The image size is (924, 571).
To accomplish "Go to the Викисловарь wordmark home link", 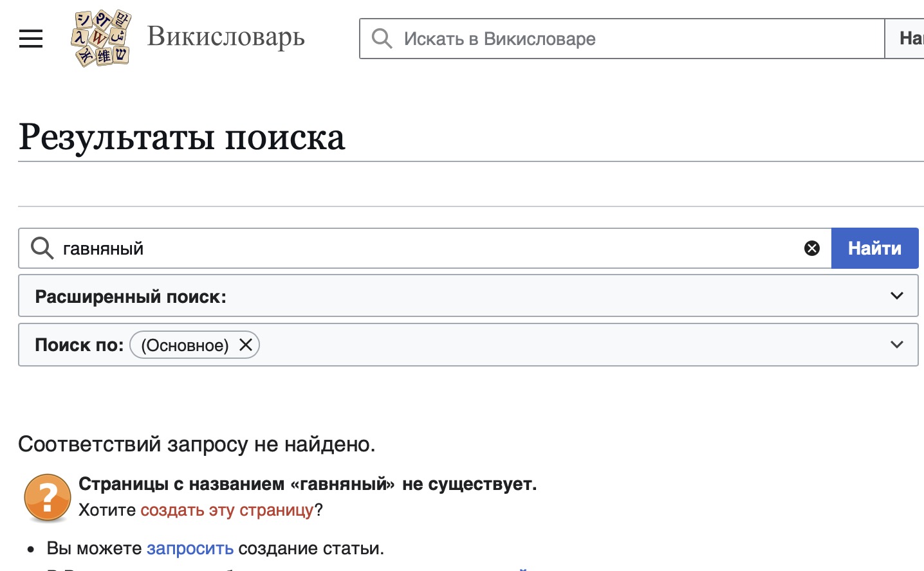I will (226, 37).
